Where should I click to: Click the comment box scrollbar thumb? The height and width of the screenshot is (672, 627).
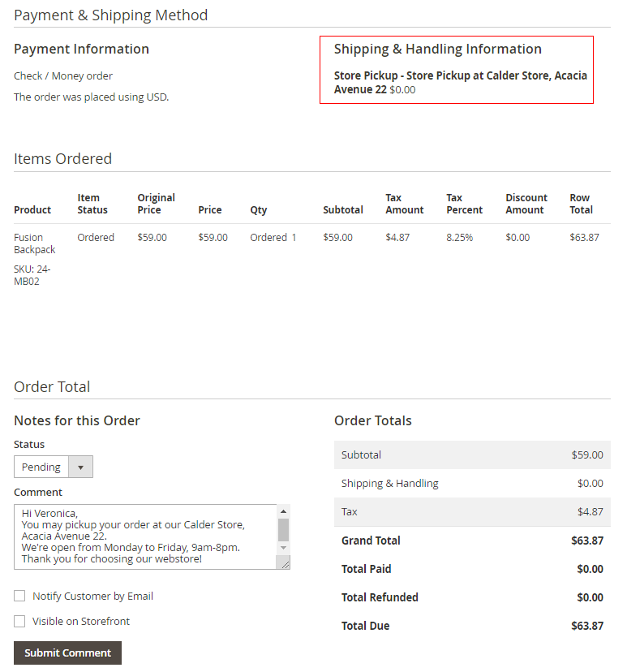pyautogui.click(x=283, y=529)
